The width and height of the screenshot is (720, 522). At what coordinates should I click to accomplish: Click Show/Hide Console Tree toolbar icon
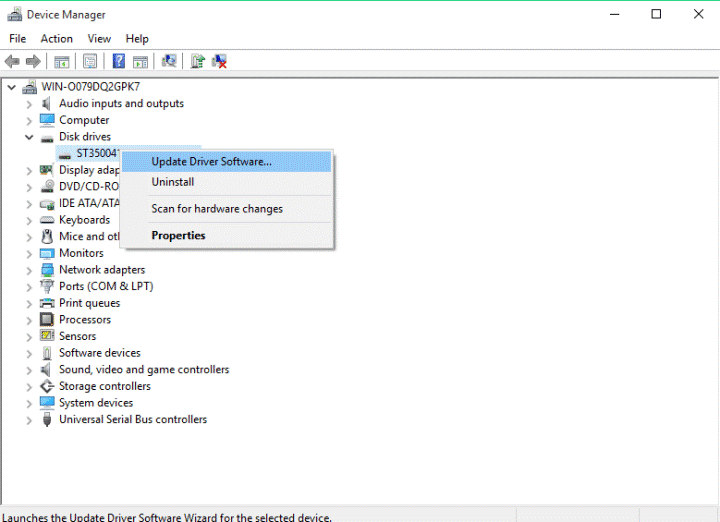[62, 61]
